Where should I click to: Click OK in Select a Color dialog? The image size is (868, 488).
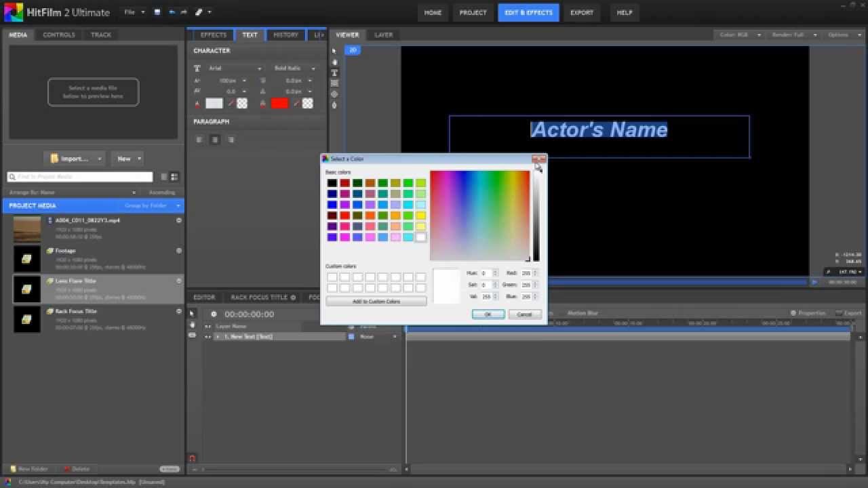(x=488, y=314)
